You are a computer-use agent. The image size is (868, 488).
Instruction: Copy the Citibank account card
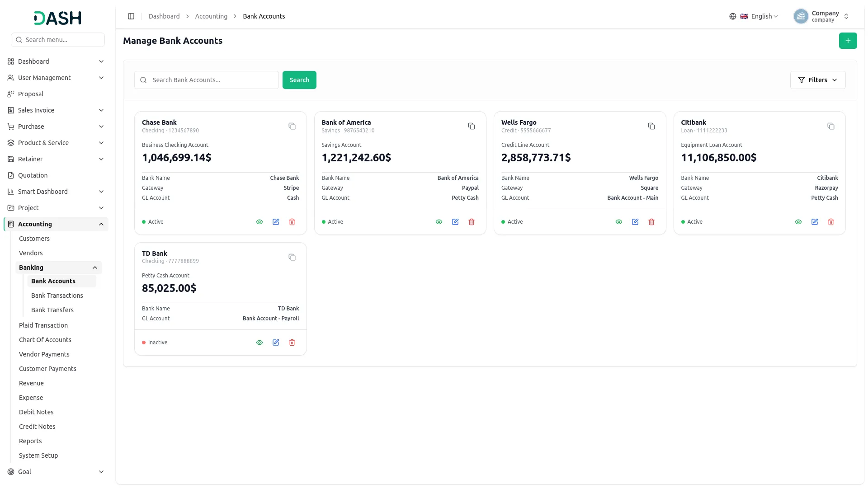[x=831, y=126]
